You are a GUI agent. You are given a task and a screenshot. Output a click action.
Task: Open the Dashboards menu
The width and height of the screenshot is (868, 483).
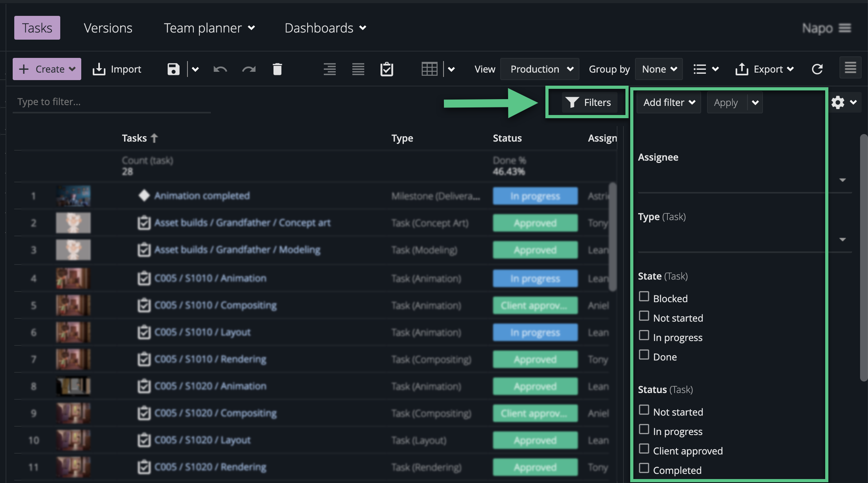point(325,28)
